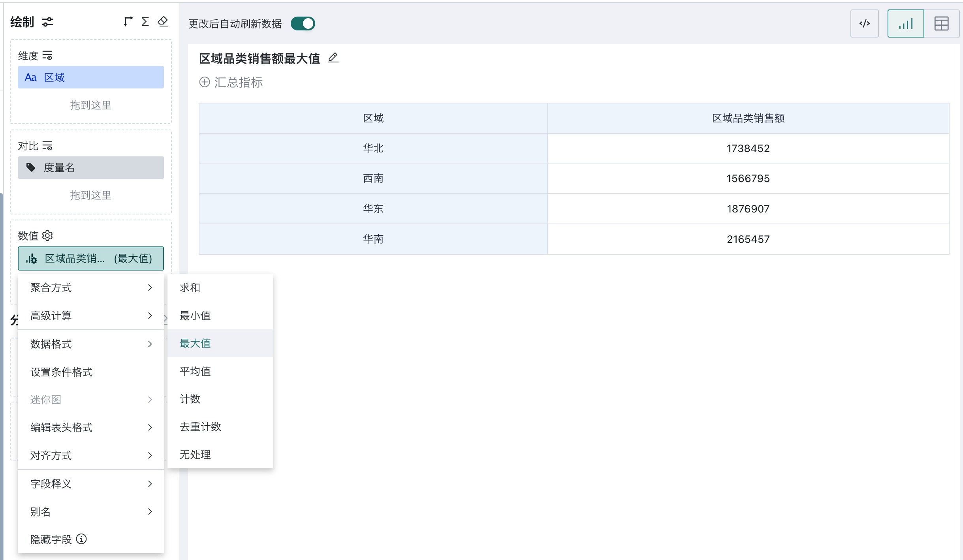963x560 pixels.
Task: Expand the 数据格式 submenu
Action: pyautogui.click(x=91, y=344)
